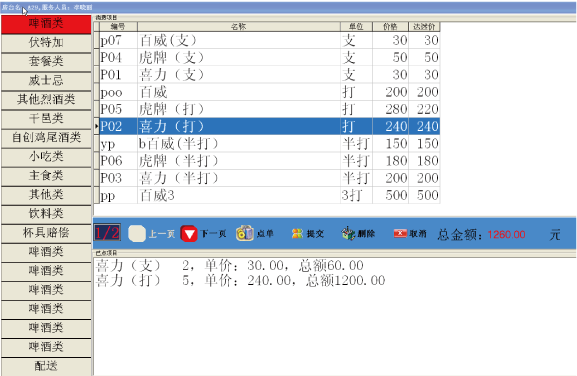Viewport: 577px width, 376px height.
Task: Click the 配送 button
Action: 46,366
